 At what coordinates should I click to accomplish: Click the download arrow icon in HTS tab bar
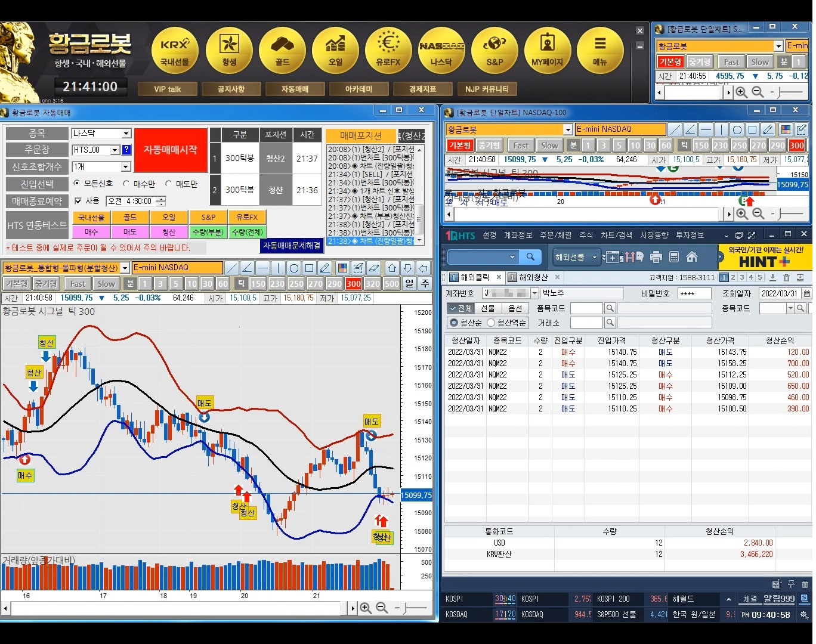point(772,277)
